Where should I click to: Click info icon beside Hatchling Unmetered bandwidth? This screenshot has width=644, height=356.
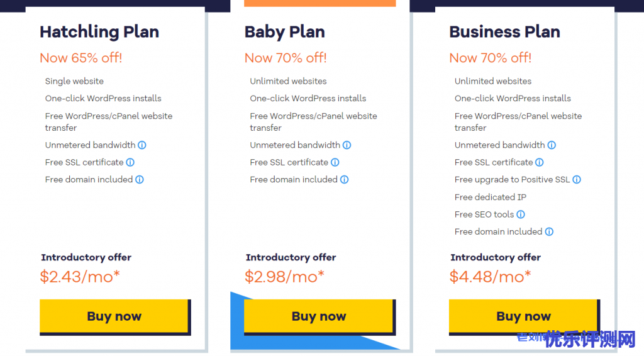pyautogui.click(x=142, y=145)
